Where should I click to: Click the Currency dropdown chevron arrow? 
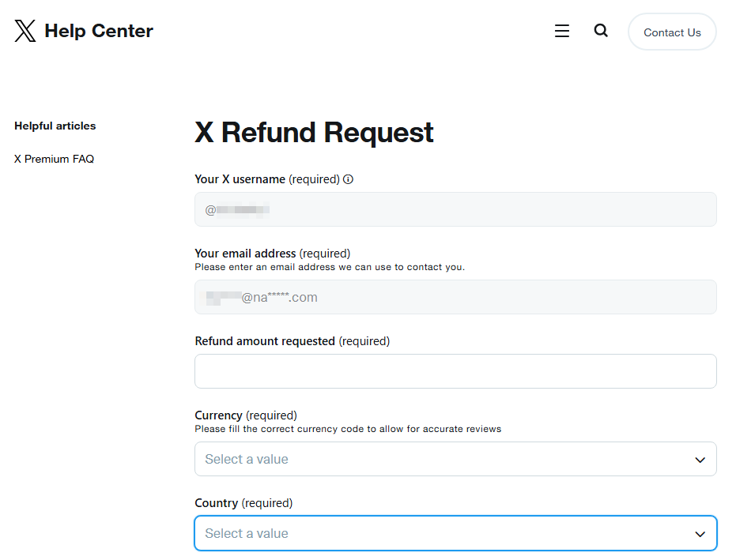[x=700, y=460]
